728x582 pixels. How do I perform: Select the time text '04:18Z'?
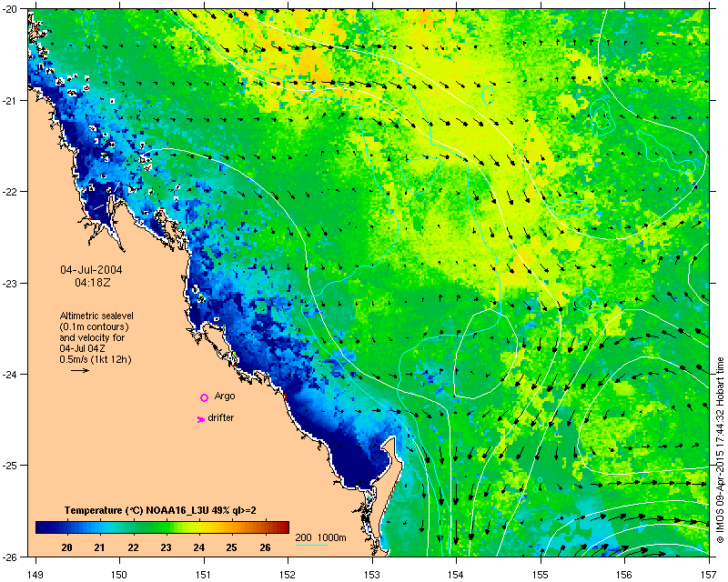tap(93, 282)
